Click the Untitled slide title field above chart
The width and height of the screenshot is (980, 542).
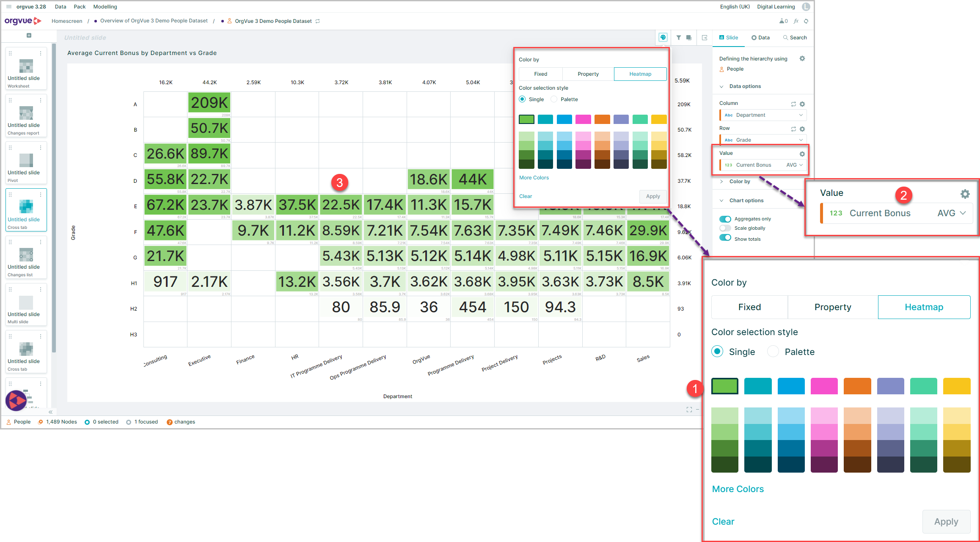85,38
